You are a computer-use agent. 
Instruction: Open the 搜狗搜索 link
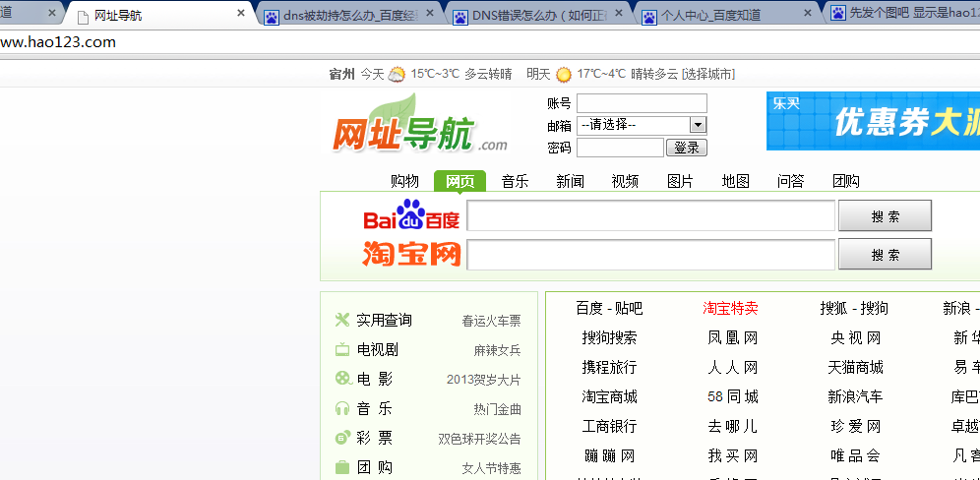pos(609,338)
